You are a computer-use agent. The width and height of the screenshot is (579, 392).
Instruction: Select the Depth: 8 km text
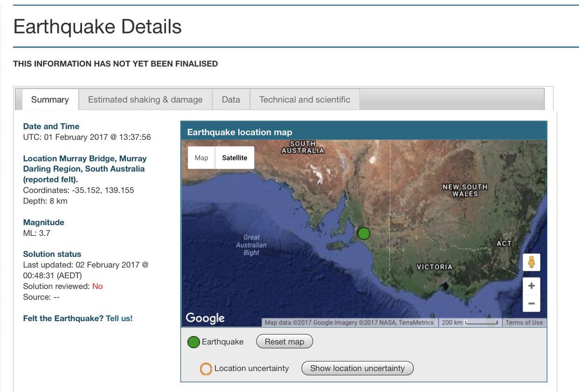45,201
